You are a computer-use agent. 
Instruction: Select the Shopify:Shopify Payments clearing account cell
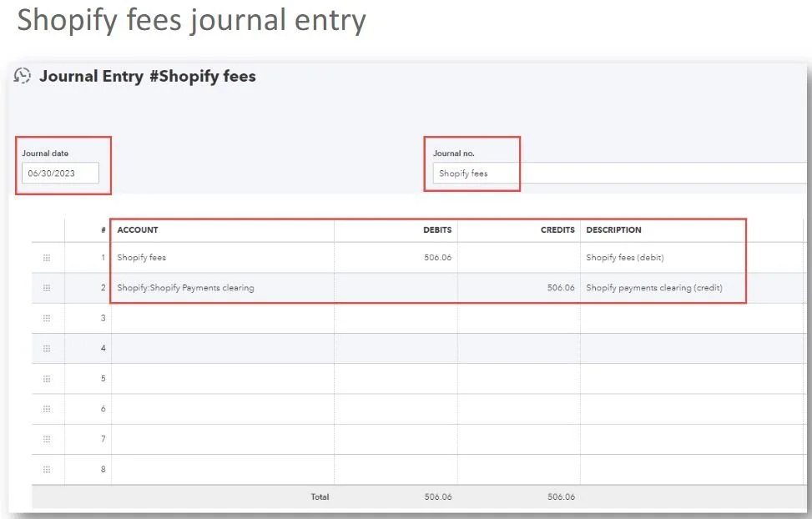pyautogui.click(x=223, y=288)
